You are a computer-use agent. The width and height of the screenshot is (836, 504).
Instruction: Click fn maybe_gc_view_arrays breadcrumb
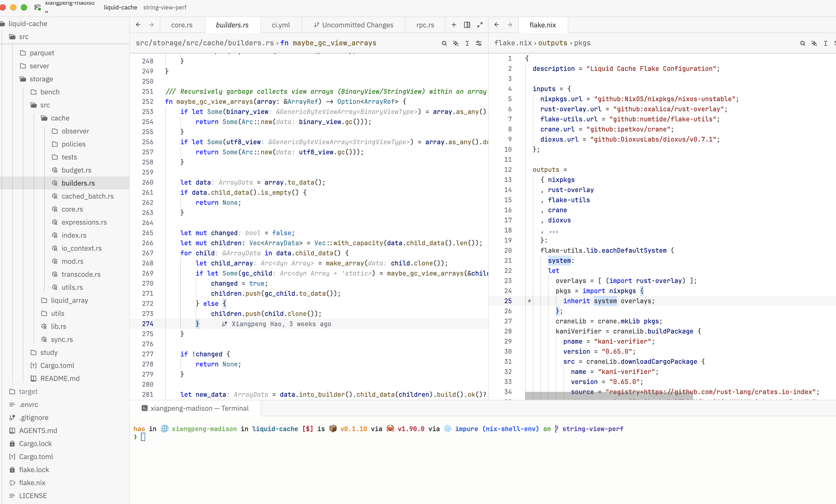(328, 43)
